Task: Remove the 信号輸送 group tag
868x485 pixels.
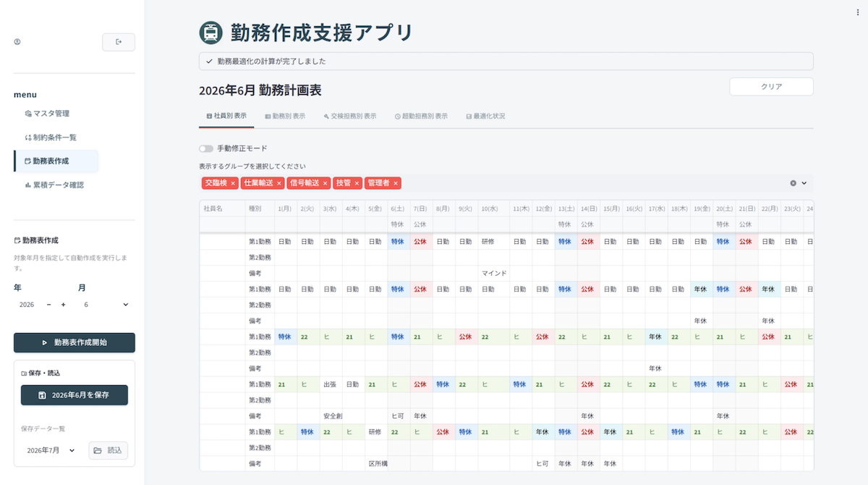Action: (x=325, y=184)
